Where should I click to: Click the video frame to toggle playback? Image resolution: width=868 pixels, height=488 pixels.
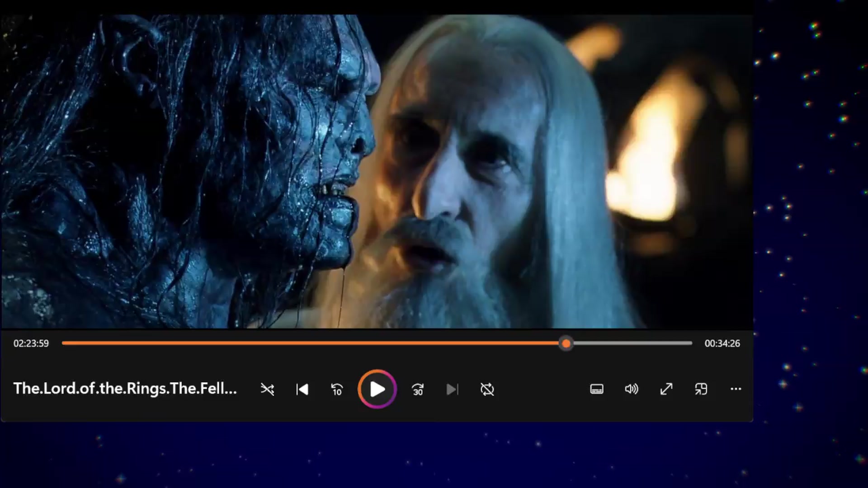tap(377, 172)
